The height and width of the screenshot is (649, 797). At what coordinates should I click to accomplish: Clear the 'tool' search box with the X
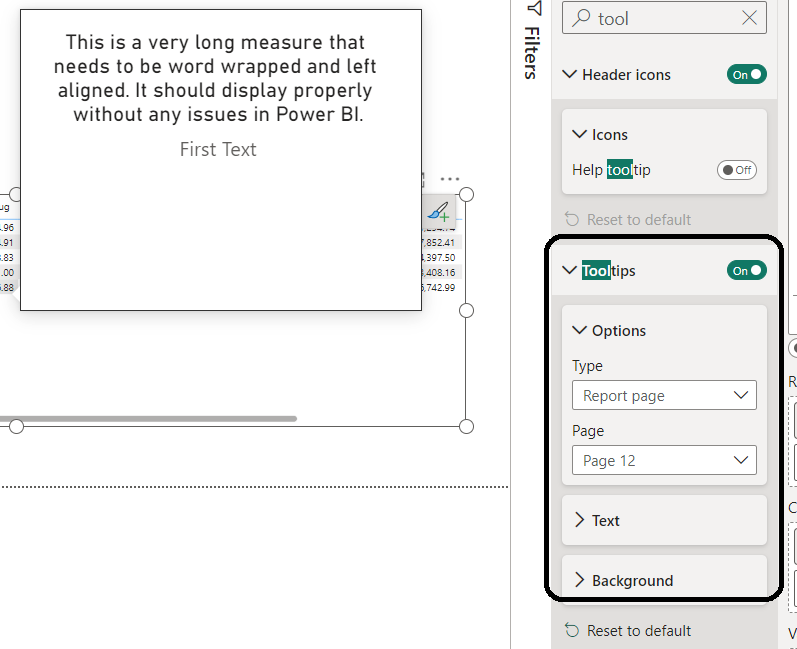click(749, 18)
